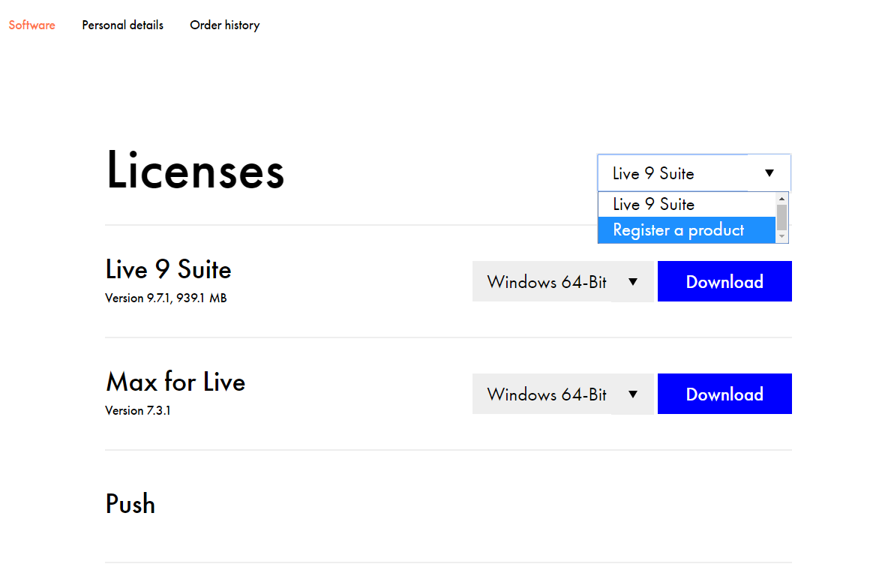Click the Max for Live title
This screenshot has width=879, height=588.
point(175,382)
